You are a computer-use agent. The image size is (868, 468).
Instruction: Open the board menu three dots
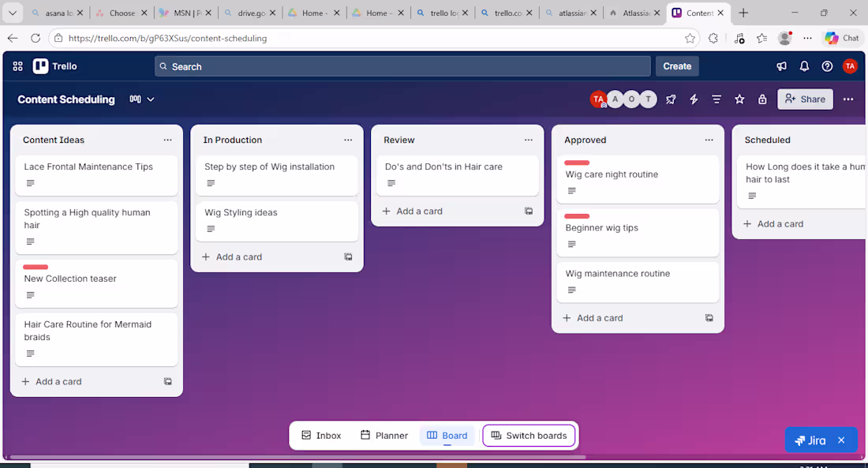848,99
